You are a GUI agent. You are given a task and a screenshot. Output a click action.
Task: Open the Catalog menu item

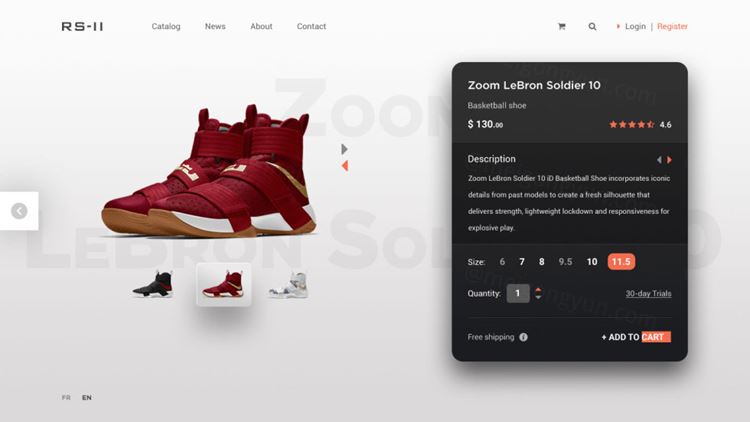click(x=166, y=26)
